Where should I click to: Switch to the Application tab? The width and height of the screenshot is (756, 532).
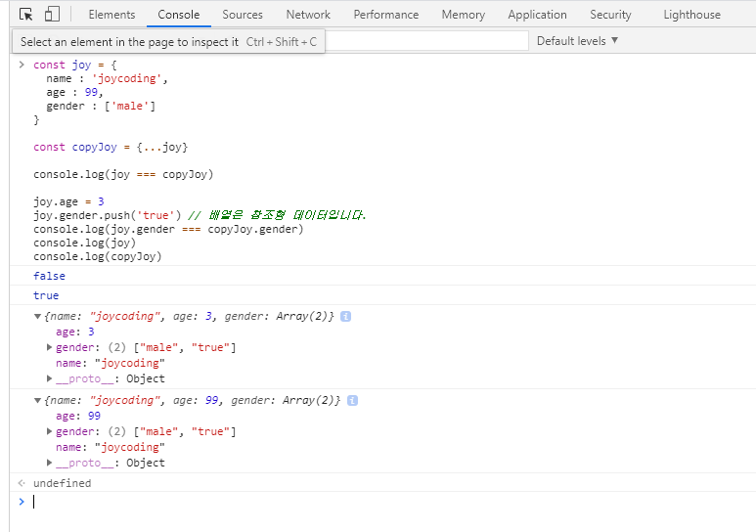pos(537,15)
